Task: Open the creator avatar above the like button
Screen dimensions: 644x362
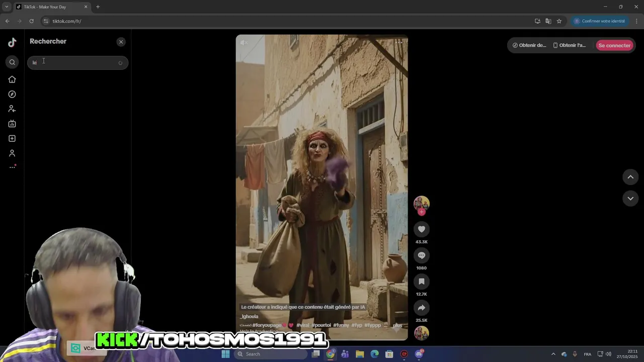Action: pyautogui.click(x=422, y=203)
